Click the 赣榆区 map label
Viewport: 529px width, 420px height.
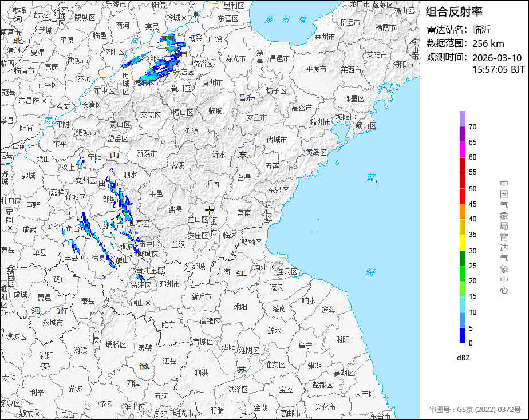tap(251, 243)
